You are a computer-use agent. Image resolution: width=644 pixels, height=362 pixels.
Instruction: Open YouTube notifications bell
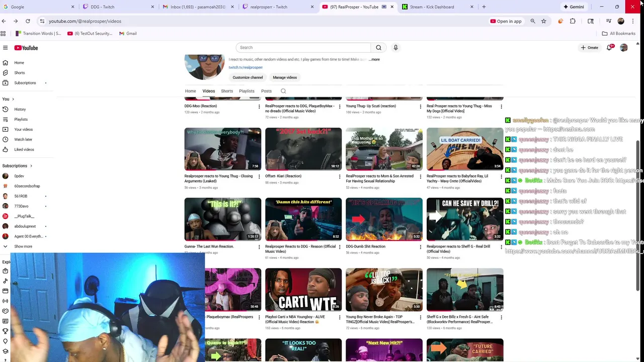pyautogui.click(x=609, y=47)
